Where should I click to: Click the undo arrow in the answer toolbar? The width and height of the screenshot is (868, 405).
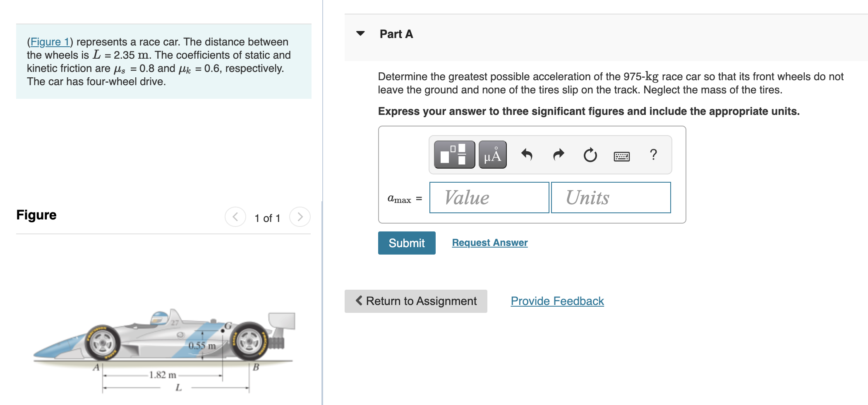(x=528, y=155)
